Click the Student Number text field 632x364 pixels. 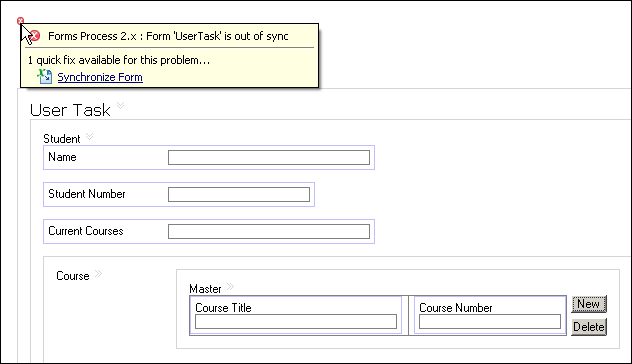click(x=239, y=194)
